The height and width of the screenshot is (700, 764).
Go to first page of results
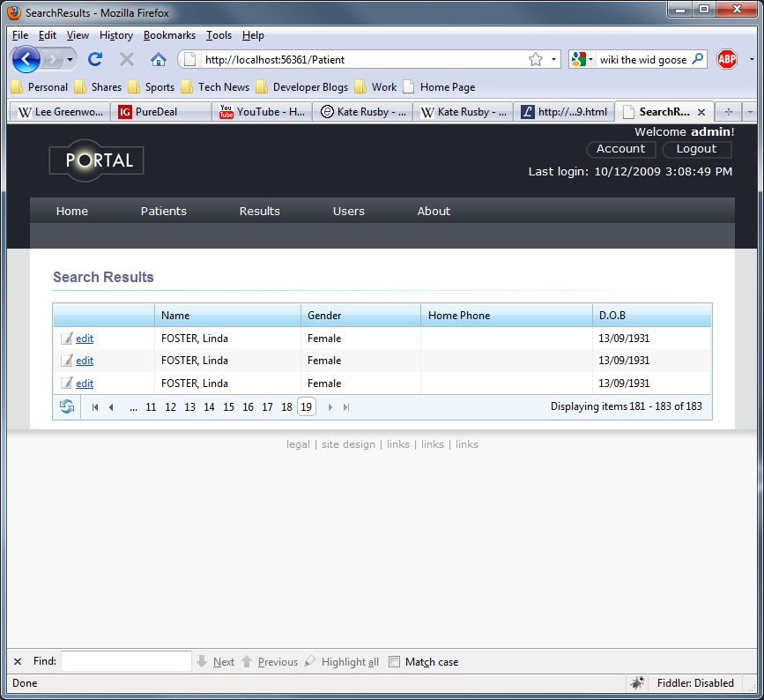(95, 407)
